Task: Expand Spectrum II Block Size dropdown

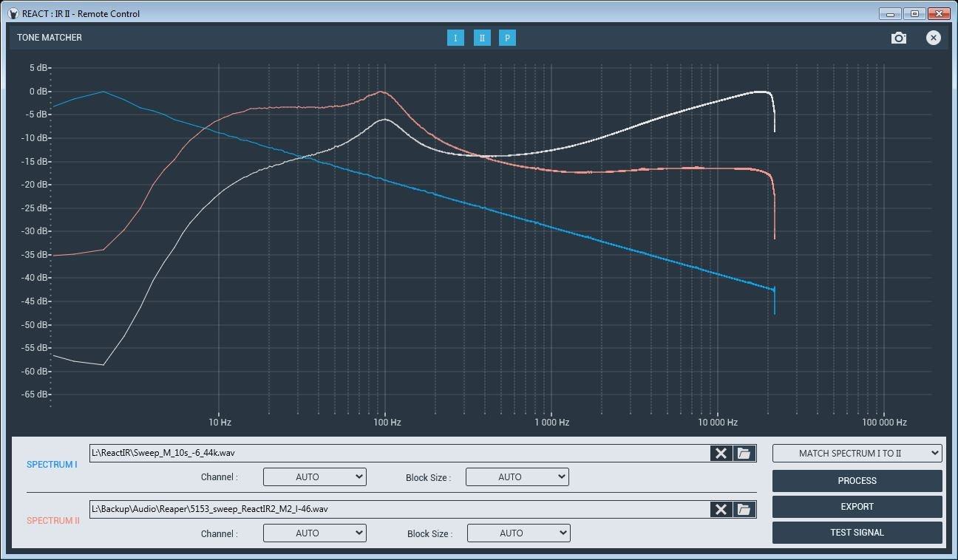Action: [518, 533]
